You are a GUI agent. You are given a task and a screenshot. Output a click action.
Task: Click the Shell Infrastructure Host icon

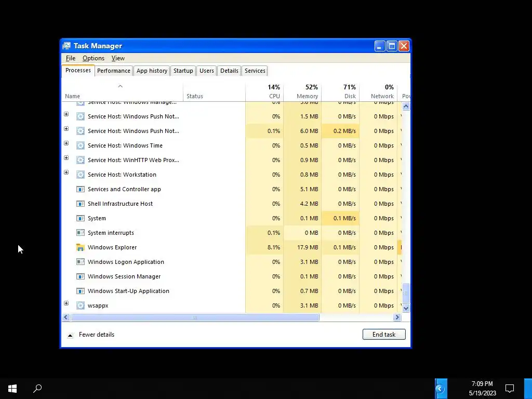click(x=81, y=204)
